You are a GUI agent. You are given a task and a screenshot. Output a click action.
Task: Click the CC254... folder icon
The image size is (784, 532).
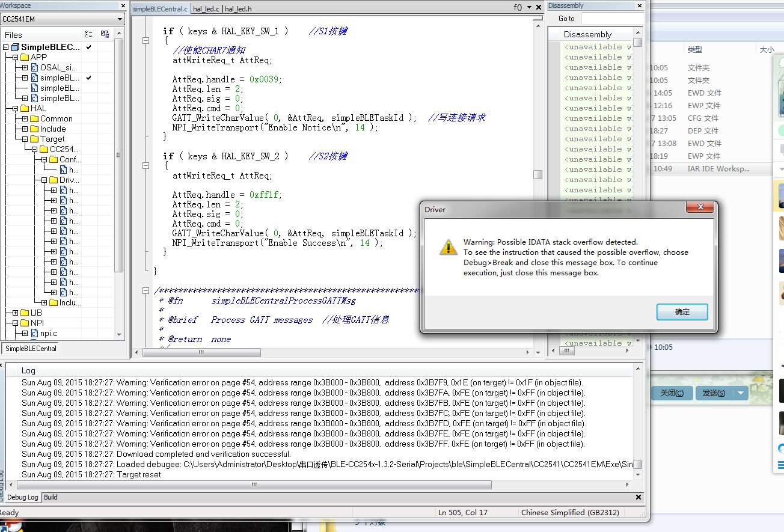(44, 149)
